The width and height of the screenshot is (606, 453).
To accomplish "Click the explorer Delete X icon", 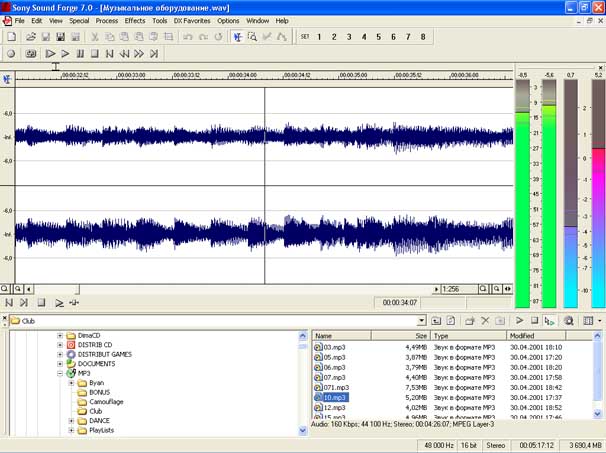I will point(485,321).
